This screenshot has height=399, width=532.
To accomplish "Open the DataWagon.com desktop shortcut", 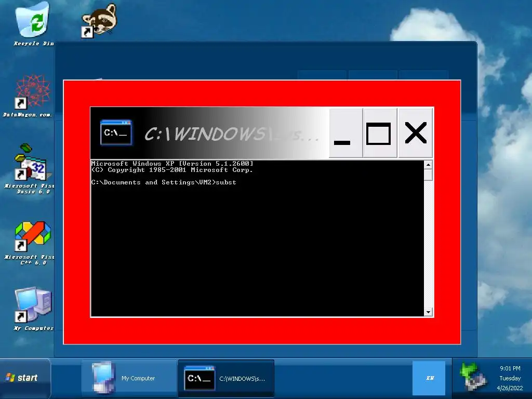I will tap(28, 96).
